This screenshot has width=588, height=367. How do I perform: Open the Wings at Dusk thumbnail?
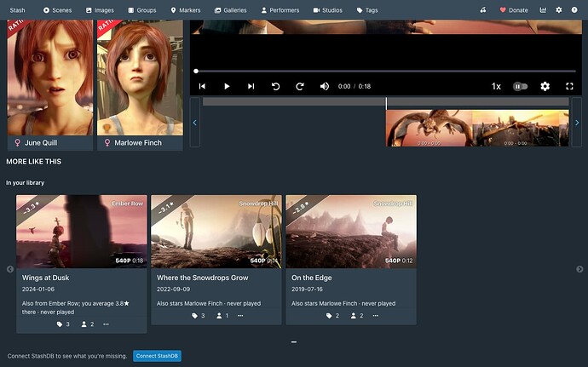[81, 232]
